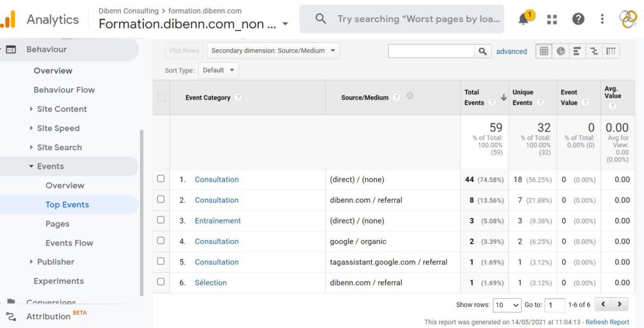Focus the table filter search field
Viewport: 644px width, 328px height.
pos(431,52)
